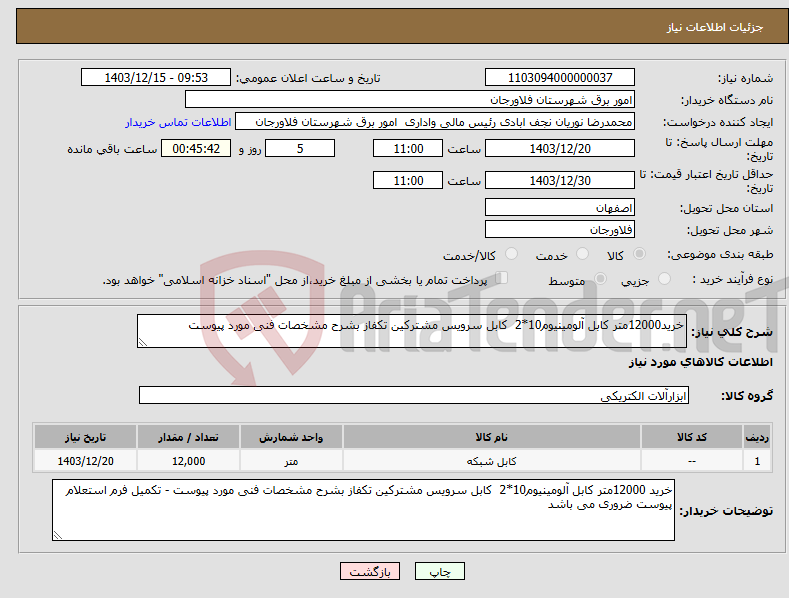Screen dimensions: 789x598
Task: Click the بازگشت (back) button
Action: coord(370,571)
